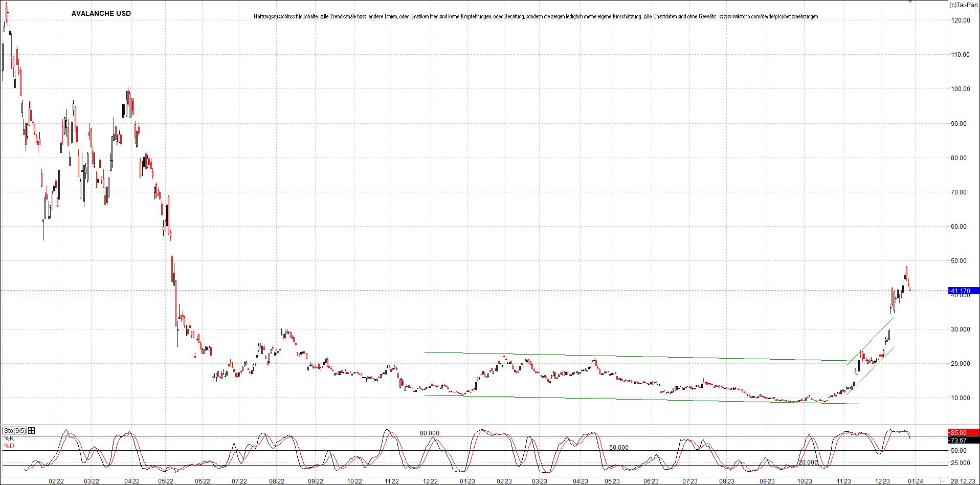The width and height of the screenshot is (980, 485).
Task: Click the black 73.67 stochastic value label
Action: pyautogui.click(x=959, y=440)
